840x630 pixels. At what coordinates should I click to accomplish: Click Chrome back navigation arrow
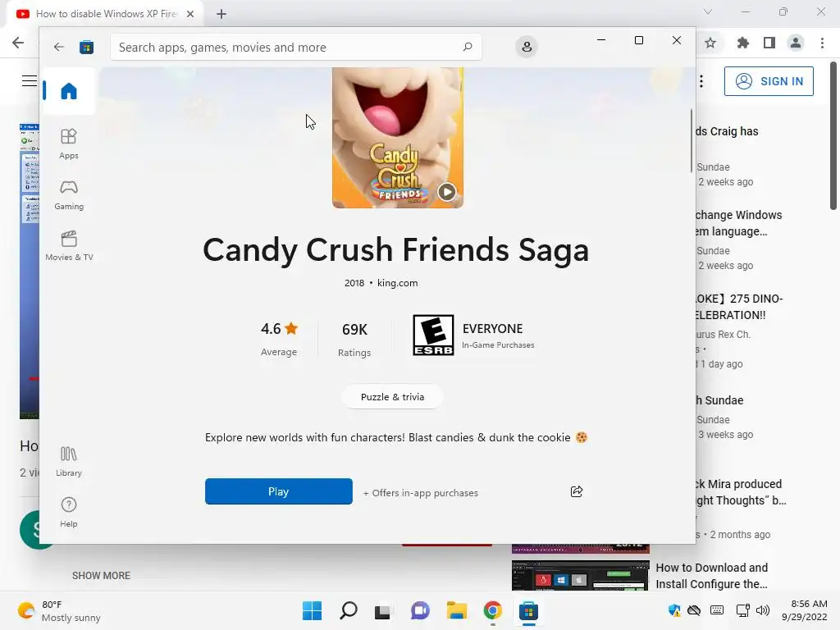tap(18, 43)
